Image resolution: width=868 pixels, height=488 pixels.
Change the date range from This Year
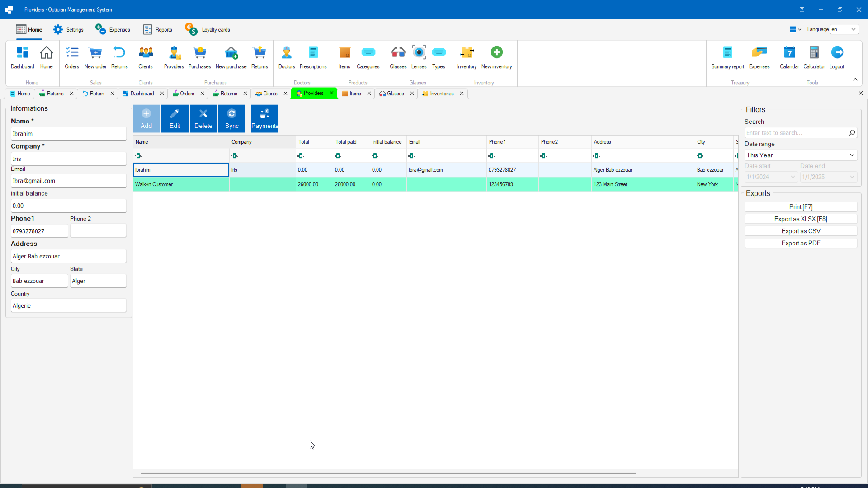click(x=800, y=155)
